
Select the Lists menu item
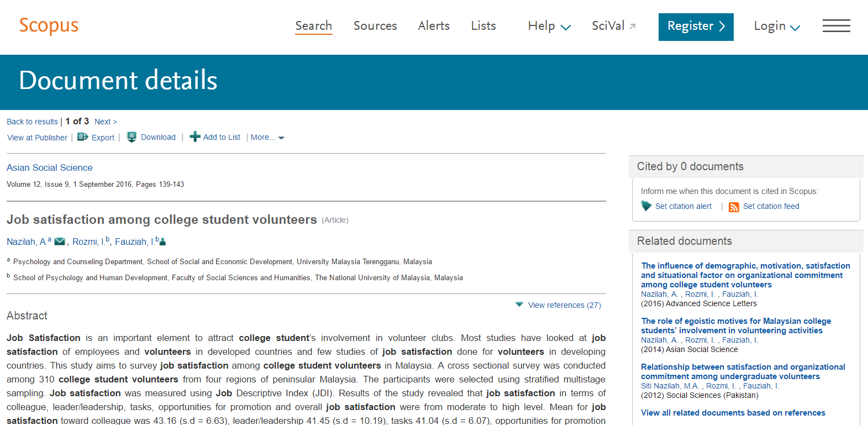[483, 26]
